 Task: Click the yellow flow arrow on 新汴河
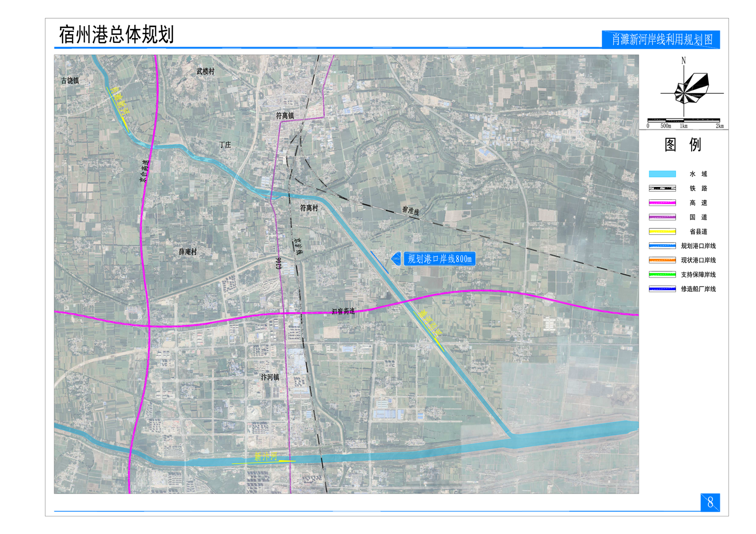263,462
